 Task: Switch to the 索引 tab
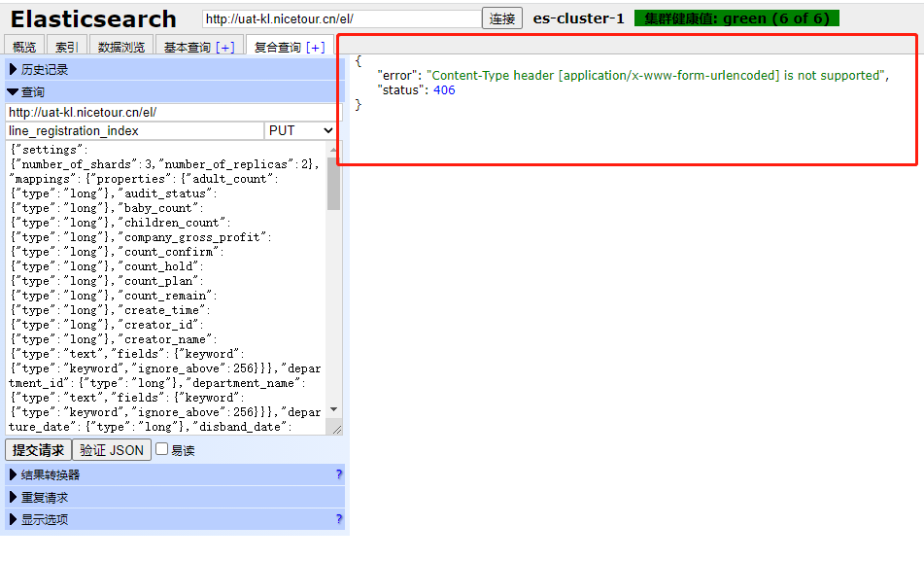click(65, 45)
